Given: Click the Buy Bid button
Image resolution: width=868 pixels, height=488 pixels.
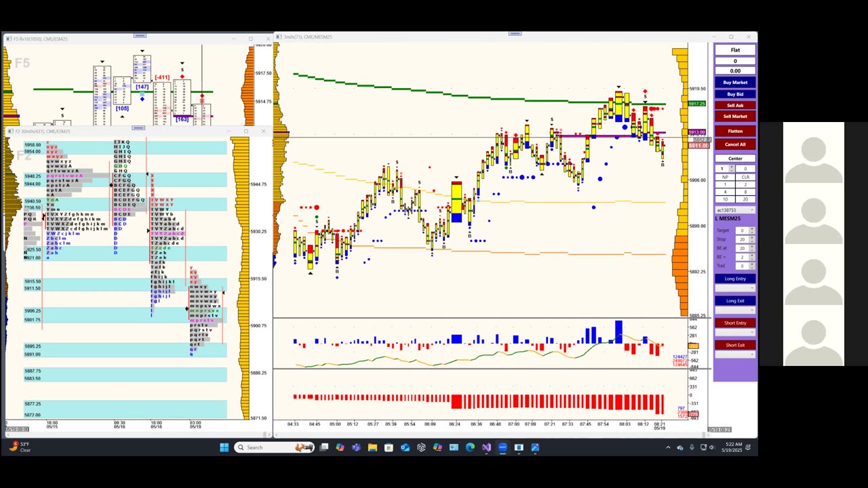Looking at the screenshot, I should [735, 94].
